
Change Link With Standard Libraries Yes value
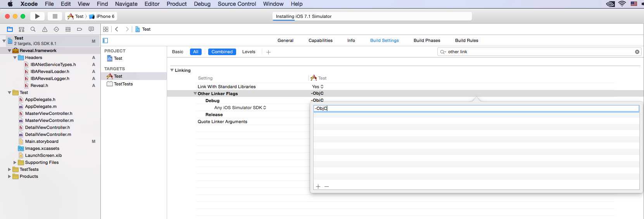point(318,87)
